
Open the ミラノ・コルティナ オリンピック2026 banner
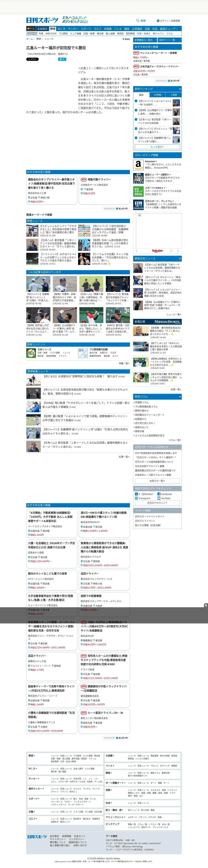(x=75, y=20)
